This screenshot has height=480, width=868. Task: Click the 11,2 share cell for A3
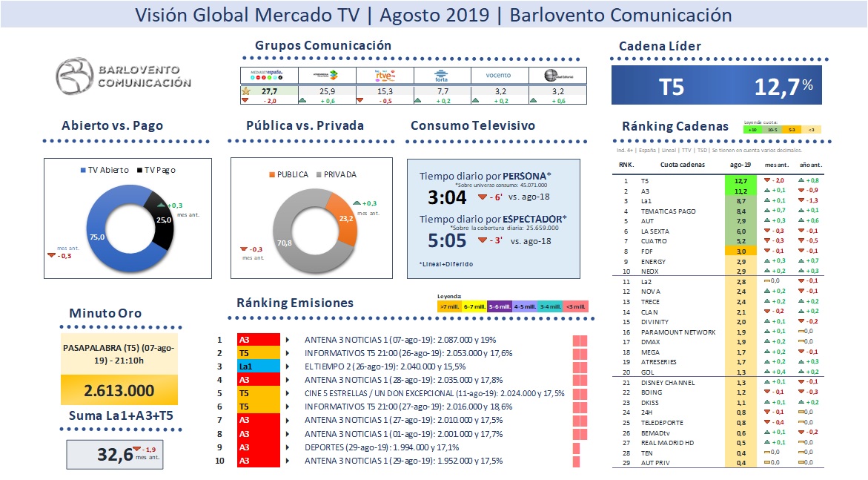click(x=741, y=191)
